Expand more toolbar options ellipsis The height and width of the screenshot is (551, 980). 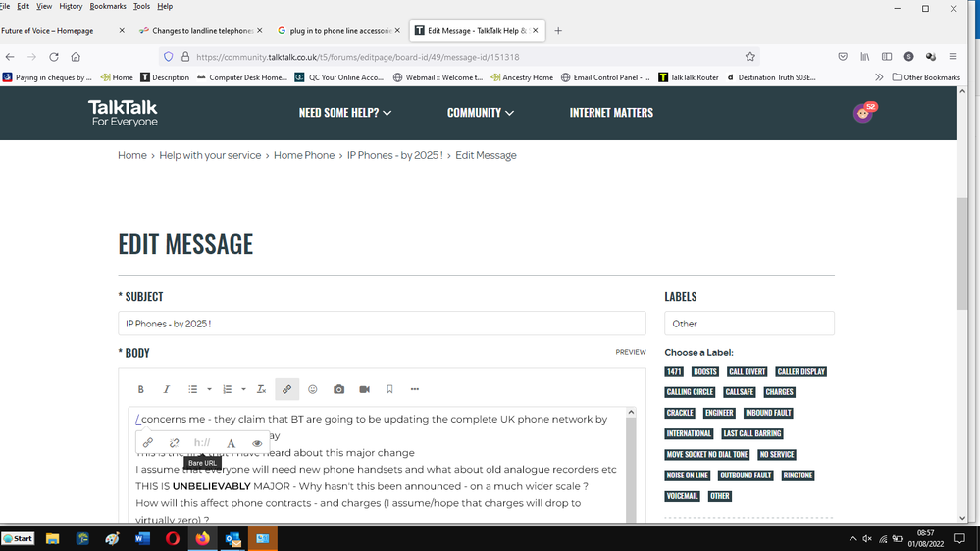pyautogui.click(x=414, y=389)
